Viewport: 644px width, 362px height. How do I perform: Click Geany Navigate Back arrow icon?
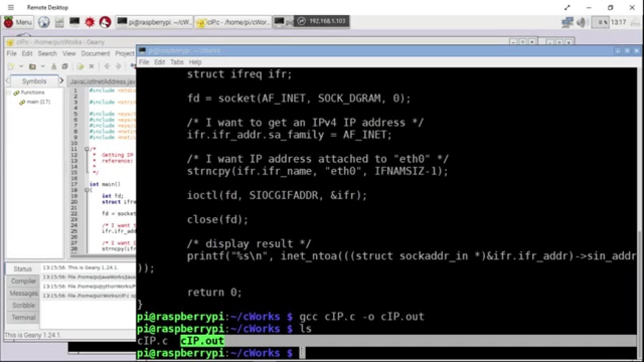point(107,66)
